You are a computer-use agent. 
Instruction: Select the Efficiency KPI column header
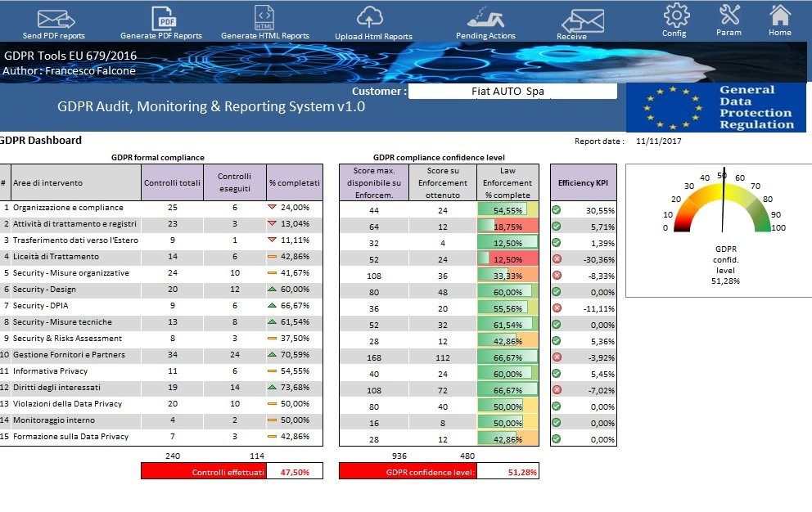pos(583,182)
